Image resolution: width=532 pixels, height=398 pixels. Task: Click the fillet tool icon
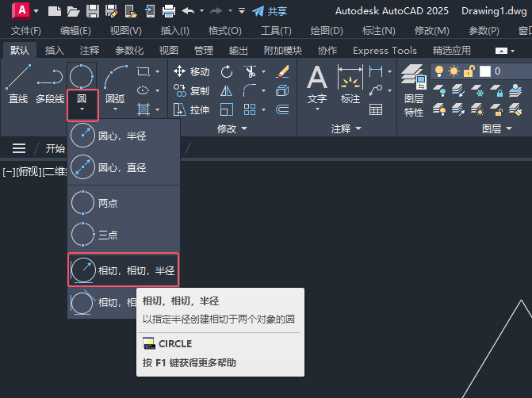pyautogui.click(x=250, y=90)
